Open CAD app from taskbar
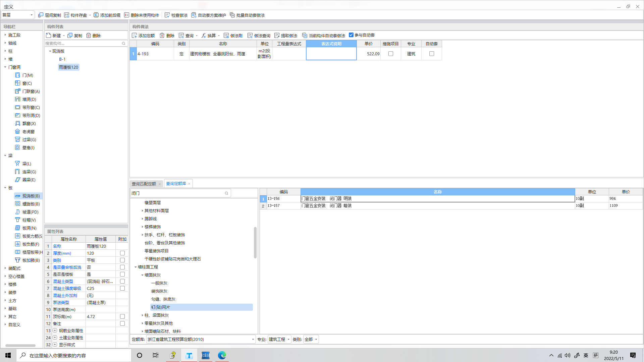Screen dimensions: 644x362 206,355
